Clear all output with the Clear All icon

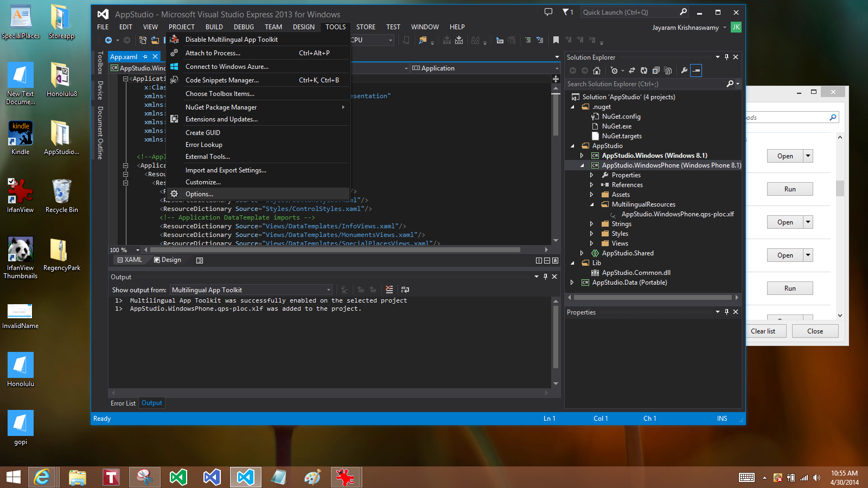click(x=389, y=290)
